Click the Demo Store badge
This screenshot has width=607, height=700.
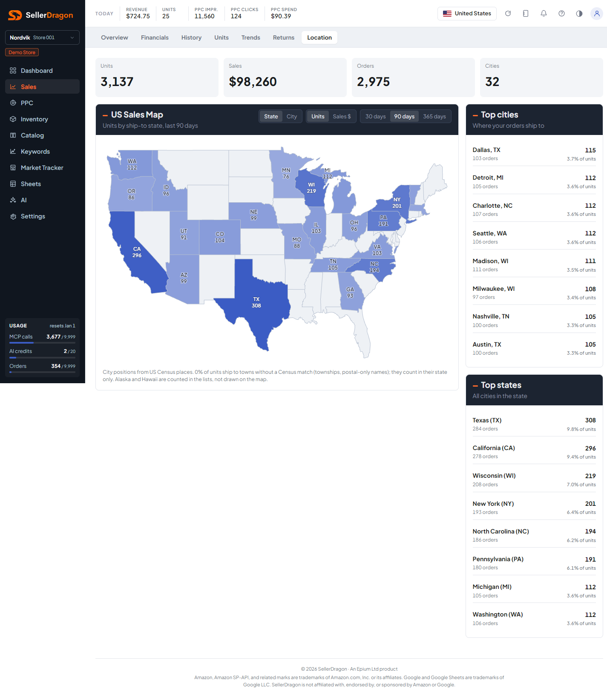22,52
